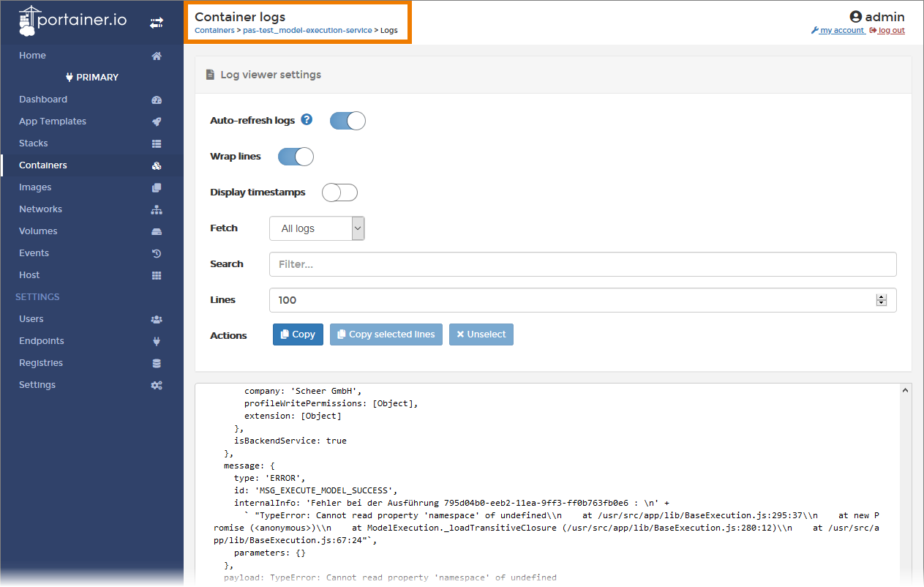Click the Lines number stepper arrows
Viewport: 924px width, 587px height.
881,300
